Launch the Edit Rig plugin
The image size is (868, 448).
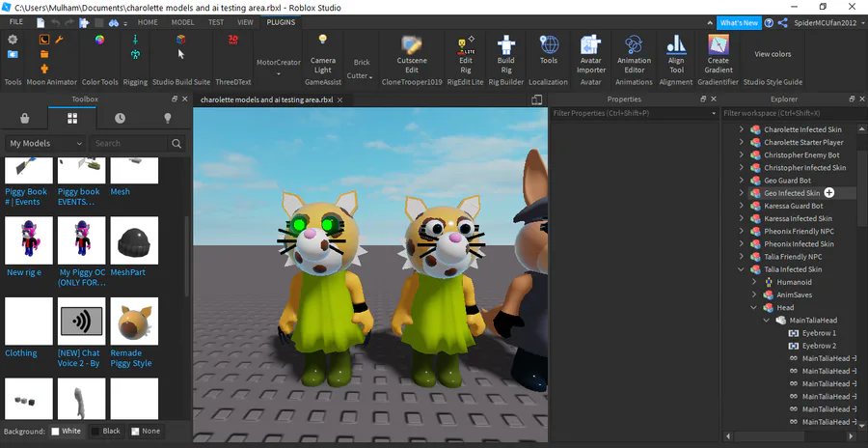click(466, 53)
